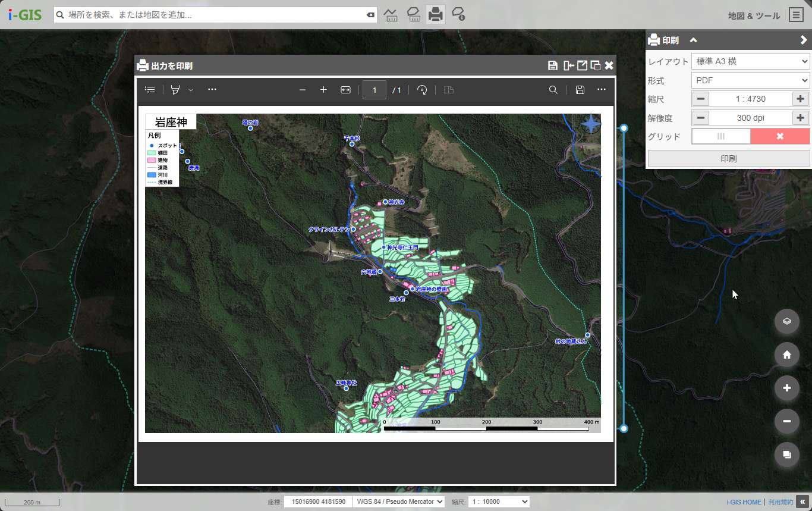
Task: Click the 岩座神 map title in preview
Action: [x=171, y=123]
